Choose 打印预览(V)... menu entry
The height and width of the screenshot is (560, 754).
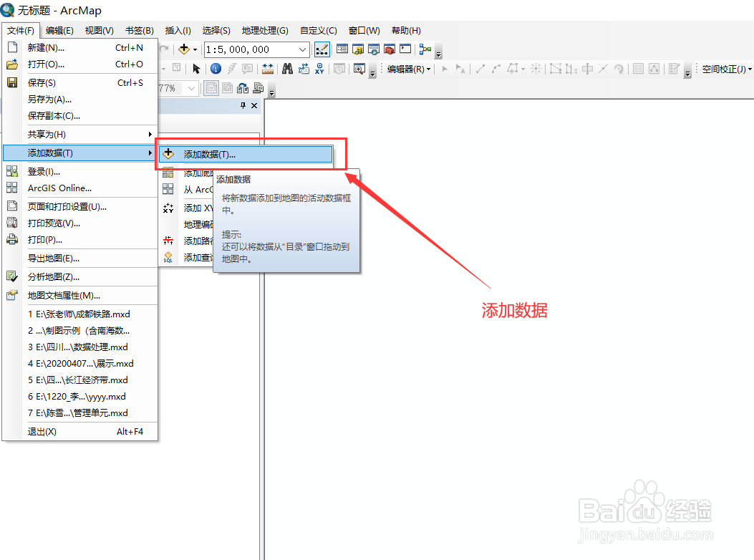[80, 223]
